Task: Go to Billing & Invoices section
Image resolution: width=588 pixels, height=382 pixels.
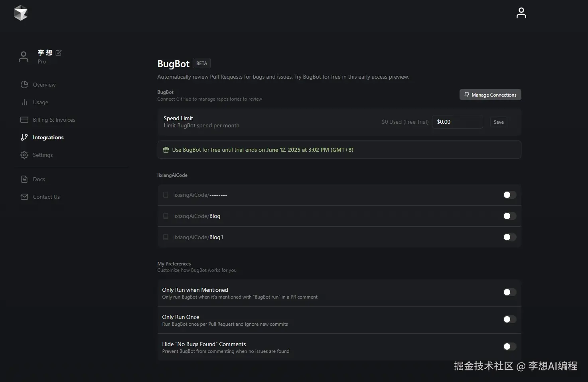Action: tap(54, 120)
